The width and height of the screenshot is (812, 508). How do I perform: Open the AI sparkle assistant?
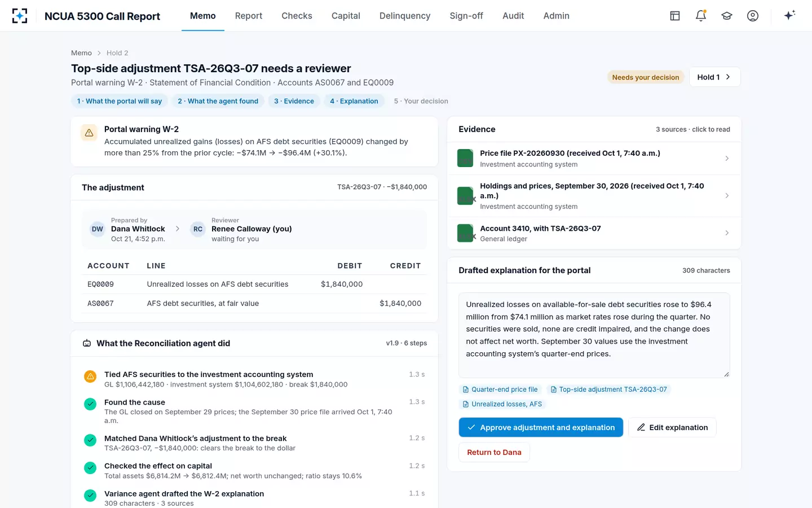(x=789, y=15)
